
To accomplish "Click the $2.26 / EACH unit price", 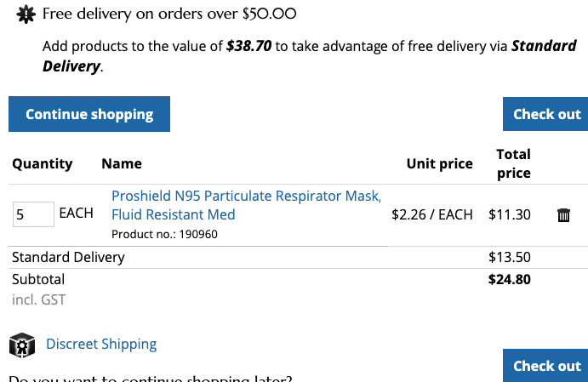I will [431, 214].
